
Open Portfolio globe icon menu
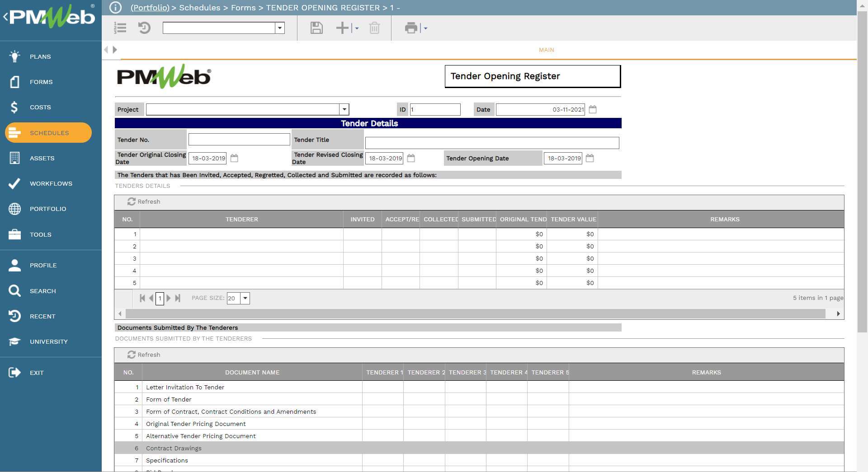[x=14, y=209]
